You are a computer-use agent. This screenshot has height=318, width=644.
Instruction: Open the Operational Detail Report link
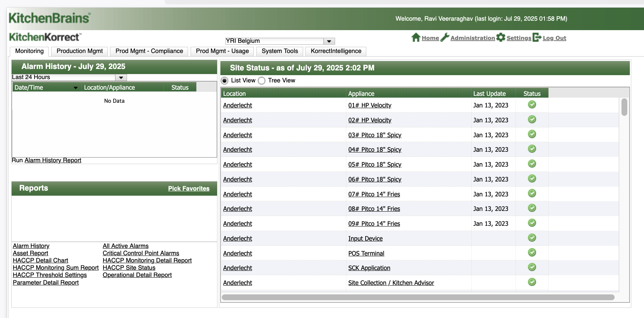tap(137, 275)
